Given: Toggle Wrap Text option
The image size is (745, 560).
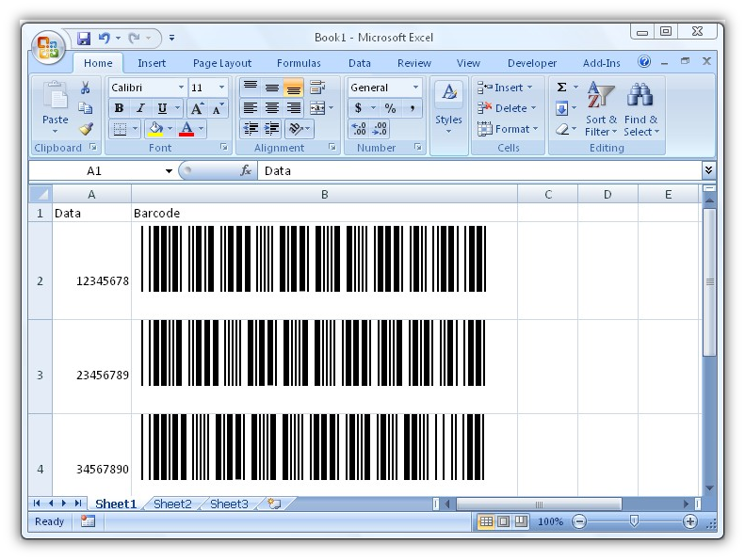Looking at the screenshot, I should [316, 88].
